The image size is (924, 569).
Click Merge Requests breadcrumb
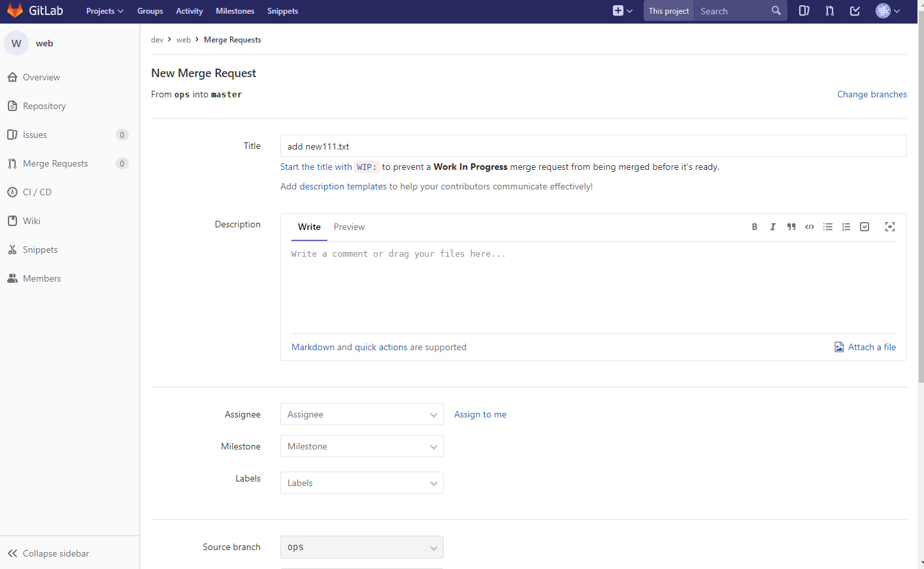pos(233,40)
